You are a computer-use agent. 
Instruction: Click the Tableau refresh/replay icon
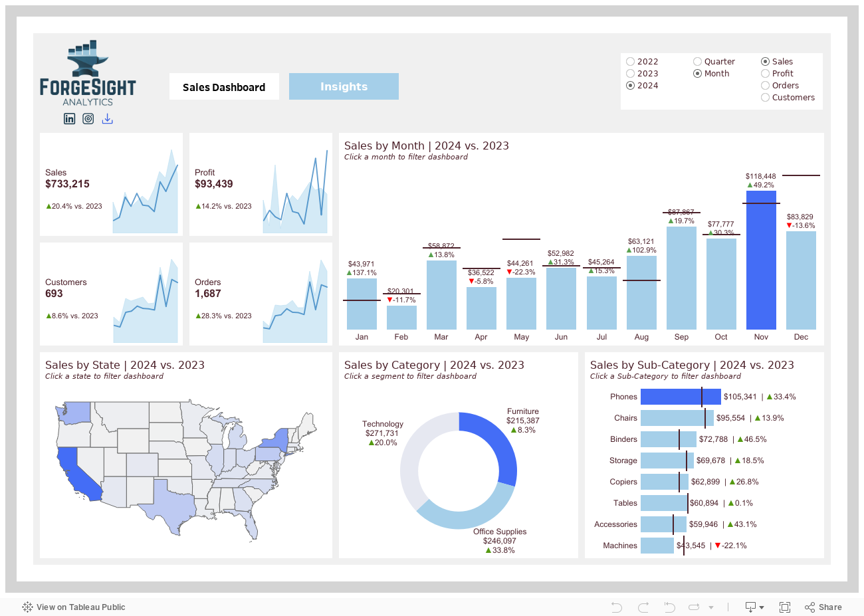695,607
